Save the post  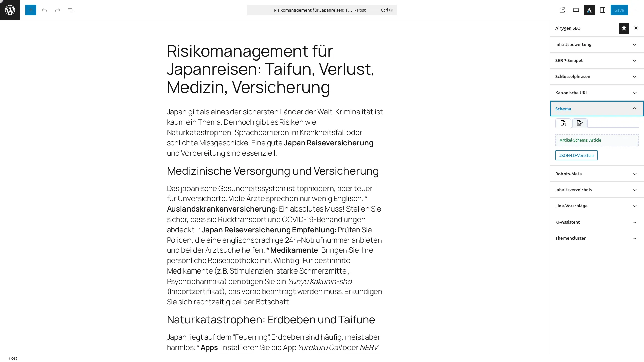(619, 10)
